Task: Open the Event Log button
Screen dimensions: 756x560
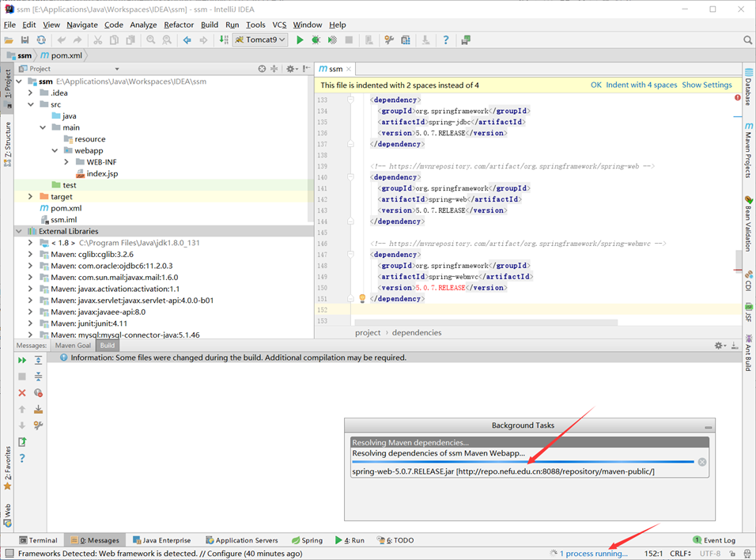Action: pyautogui.click(x=714, y=540)
